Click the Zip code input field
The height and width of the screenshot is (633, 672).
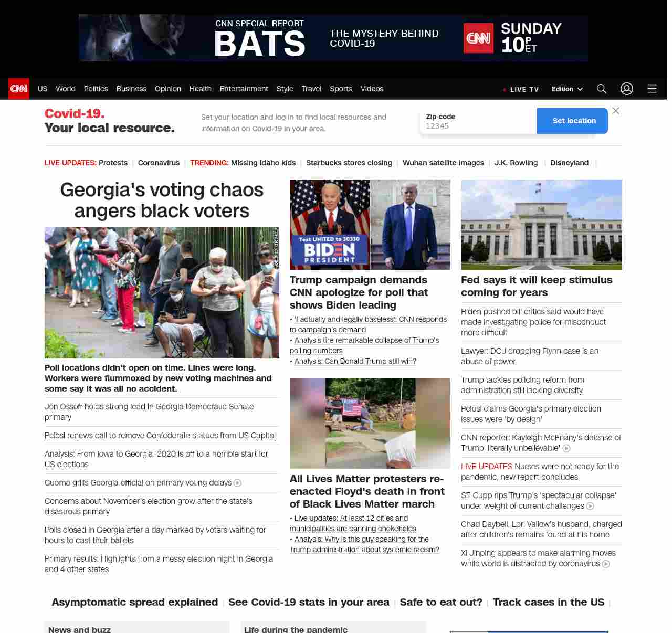[x=478, y=126]
